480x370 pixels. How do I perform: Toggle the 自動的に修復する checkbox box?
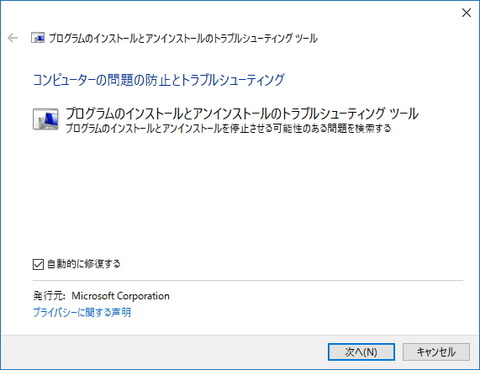point(38,264)
